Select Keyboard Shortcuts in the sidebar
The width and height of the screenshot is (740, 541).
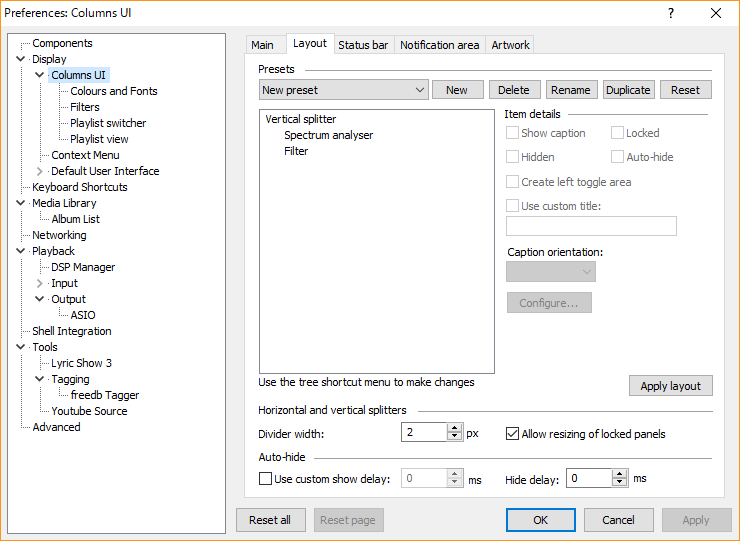(x=80, y=187)
